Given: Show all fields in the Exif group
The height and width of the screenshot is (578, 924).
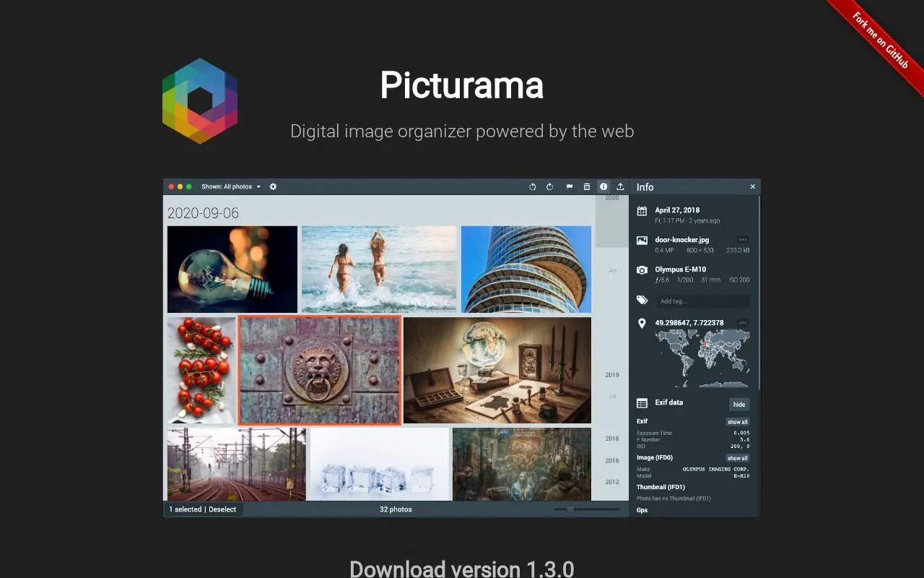Looking at the screenshot, I should [738, 422].
